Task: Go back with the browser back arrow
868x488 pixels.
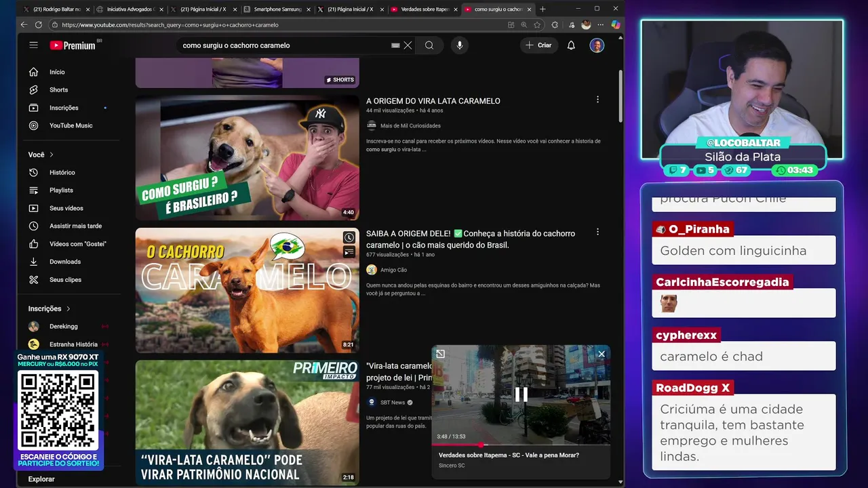Action: coord(24,24)
